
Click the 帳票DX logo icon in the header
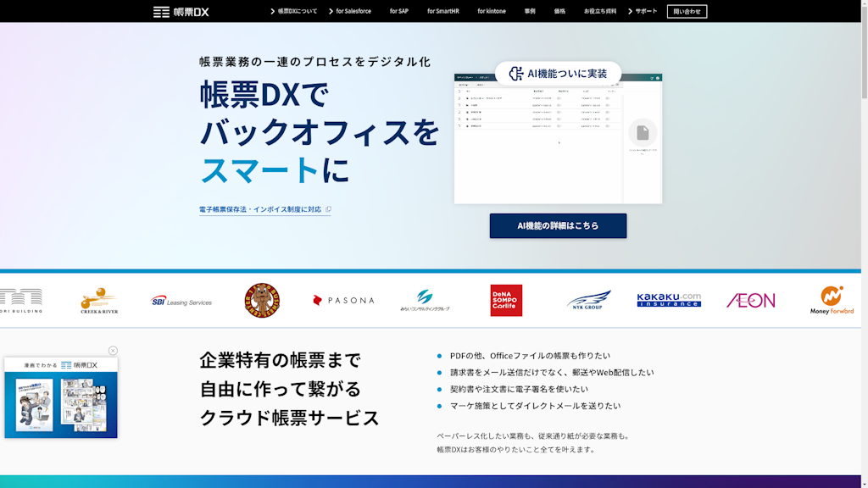coord(159,12)
